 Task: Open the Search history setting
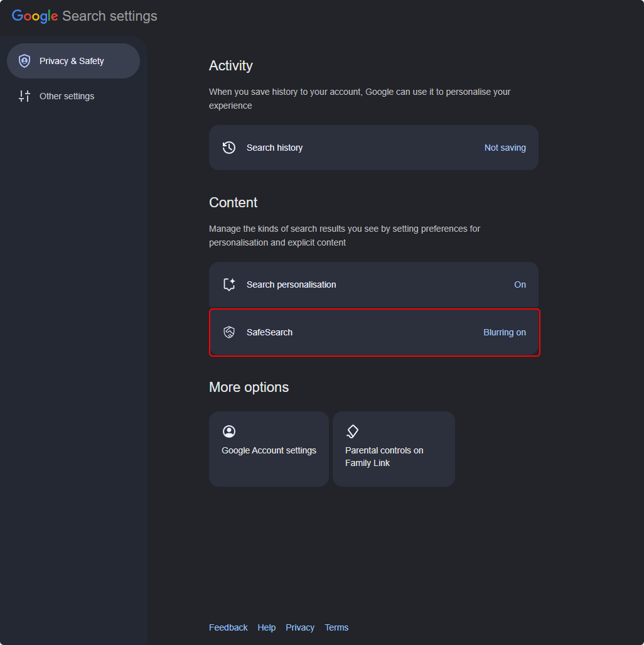(373, 148)
